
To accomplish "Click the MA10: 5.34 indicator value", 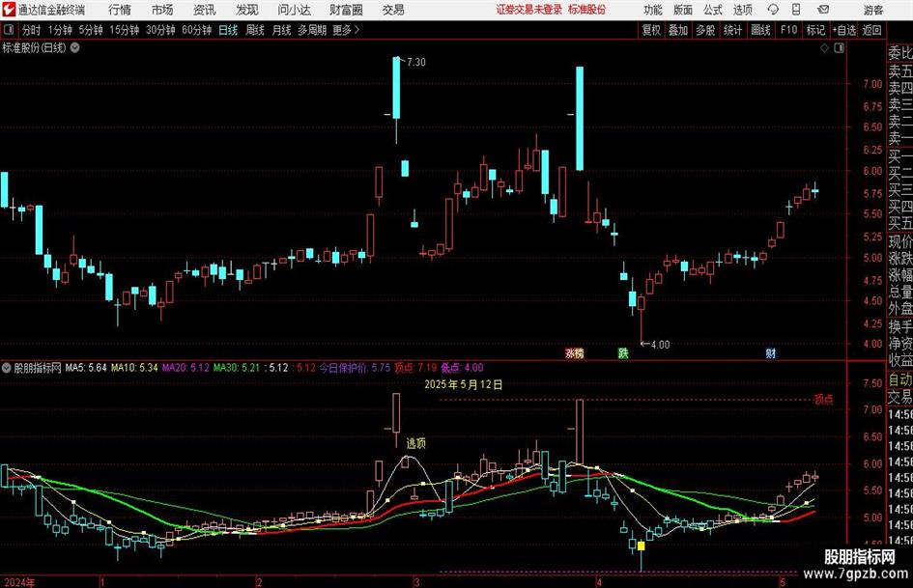I will click(x=134, y=368).
